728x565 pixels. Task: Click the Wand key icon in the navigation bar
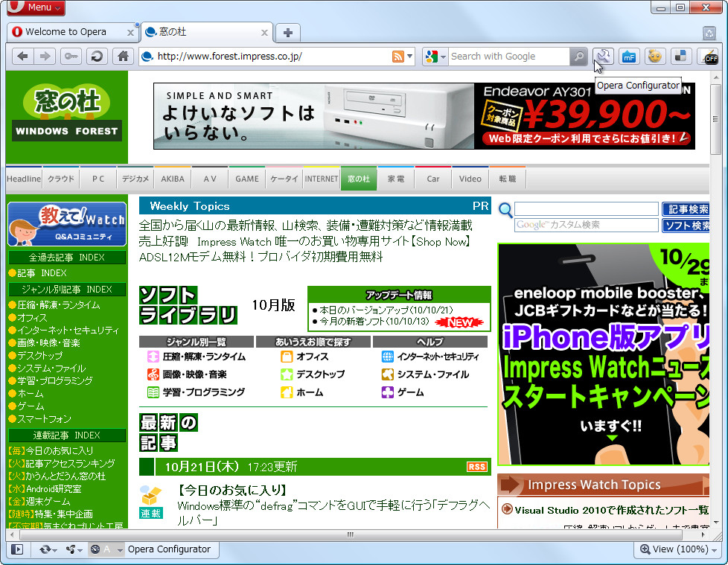pyautogui.click(x=71, y=56)
